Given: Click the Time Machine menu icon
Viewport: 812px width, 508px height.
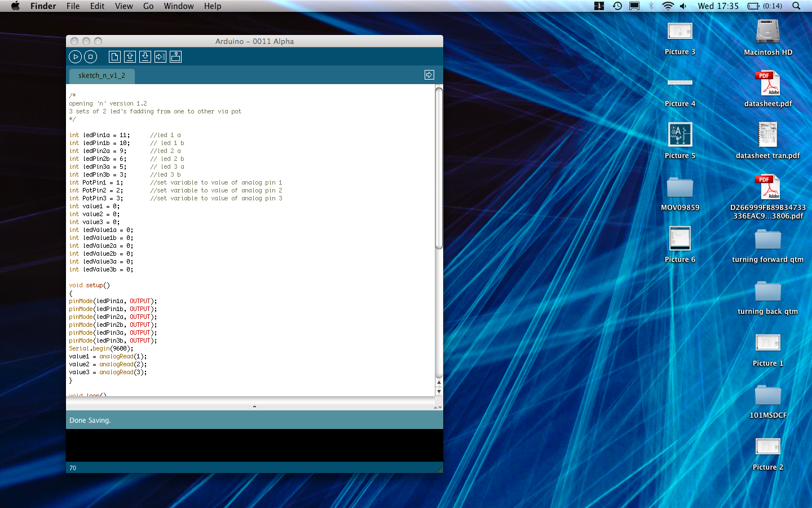Looking at the screenshot, I should click(617, 6).
